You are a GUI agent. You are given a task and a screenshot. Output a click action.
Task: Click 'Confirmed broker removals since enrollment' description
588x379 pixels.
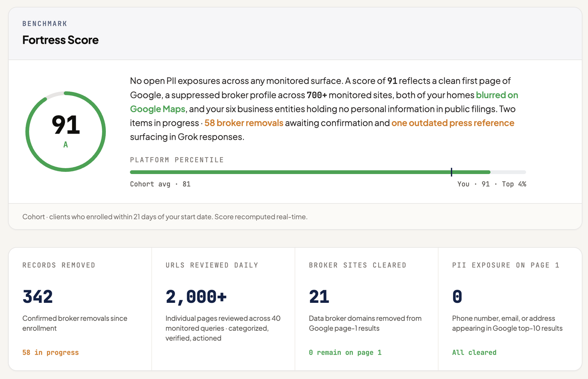click(75, 323)
